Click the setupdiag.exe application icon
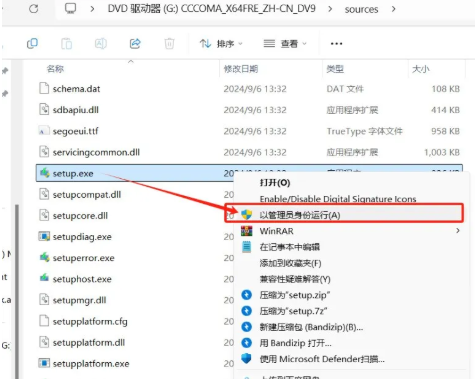Image resolution: width=475 pixels, height=379 pixels. [x=44, y=236]
